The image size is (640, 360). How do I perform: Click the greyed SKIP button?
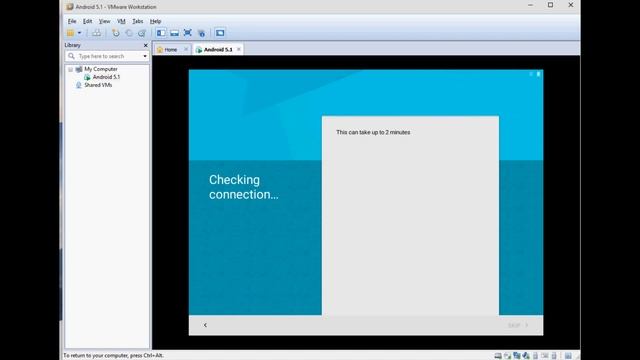coord(518,325)
